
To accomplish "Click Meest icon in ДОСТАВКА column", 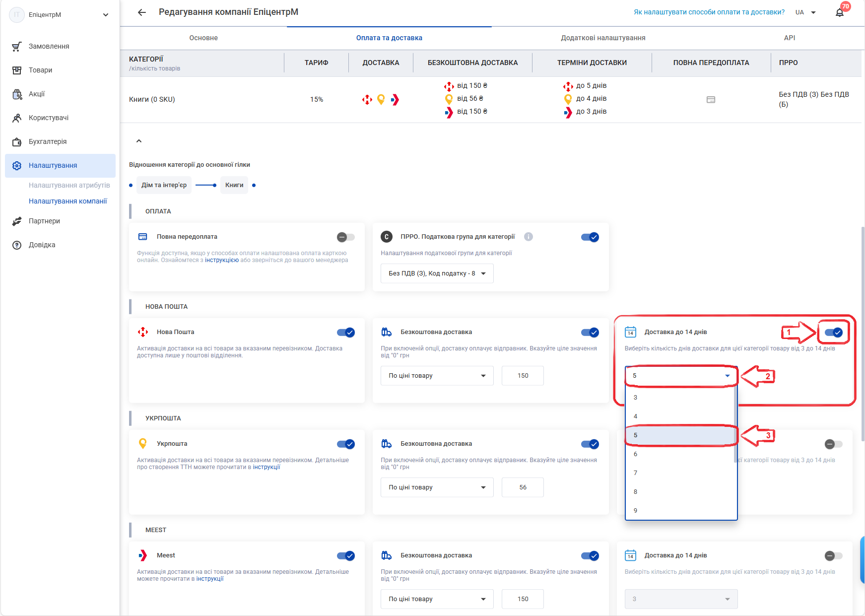I will (395, 100).
